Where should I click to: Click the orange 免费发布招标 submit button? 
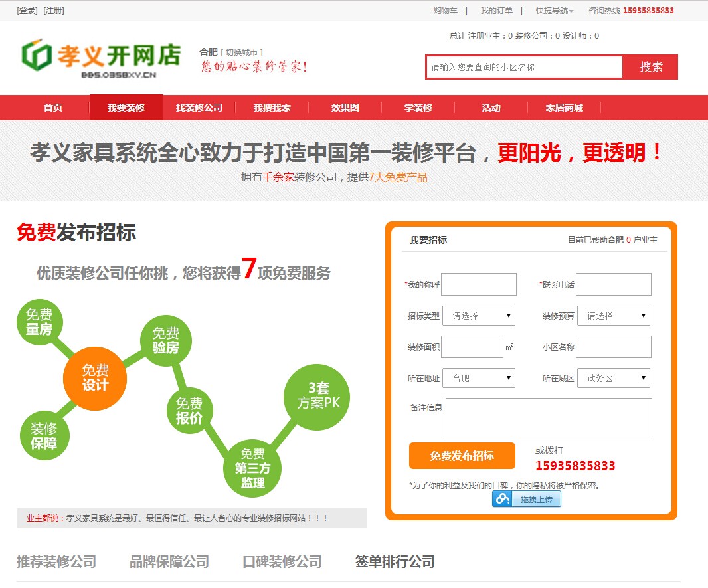[461, 456]
